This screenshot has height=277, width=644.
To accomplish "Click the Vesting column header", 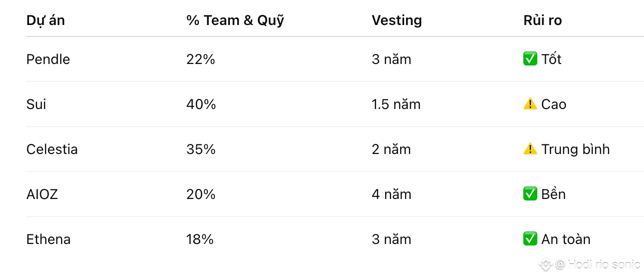I will point(397,20).
